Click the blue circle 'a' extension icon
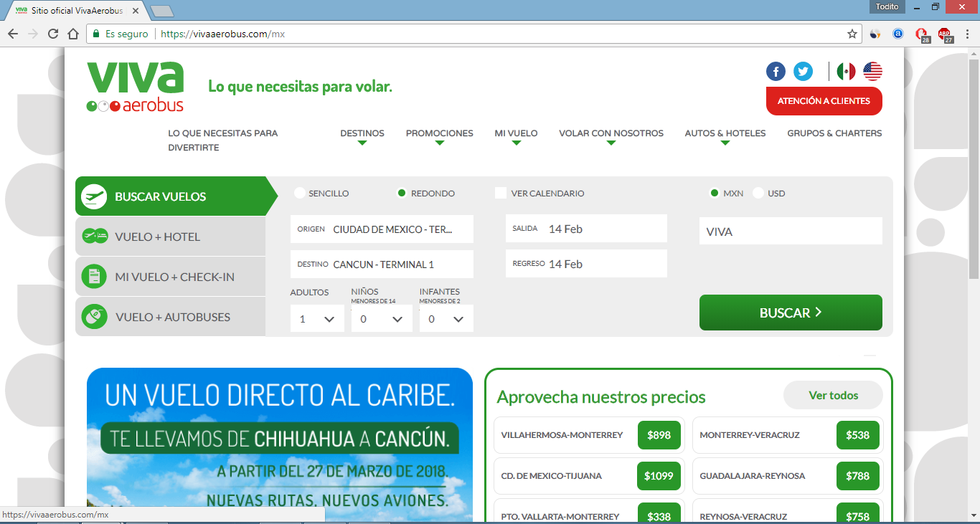 pyautogui.click(x=897, y=34)
